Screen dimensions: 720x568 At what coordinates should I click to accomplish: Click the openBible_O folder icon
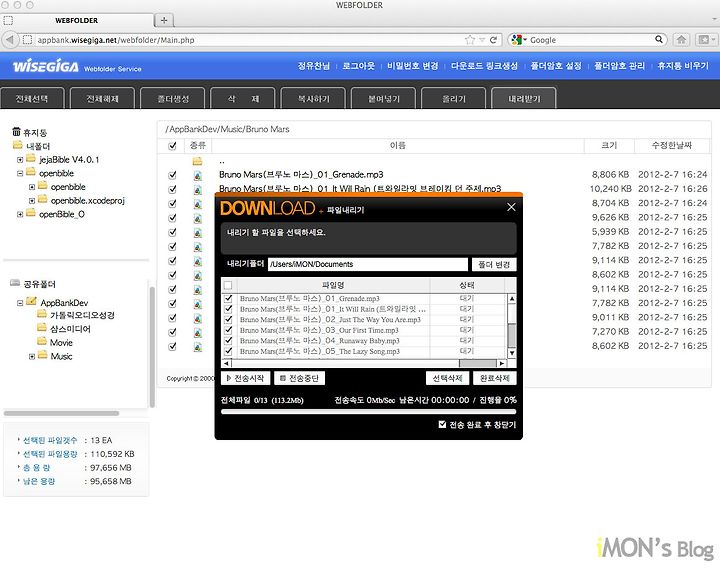point(31,213)
